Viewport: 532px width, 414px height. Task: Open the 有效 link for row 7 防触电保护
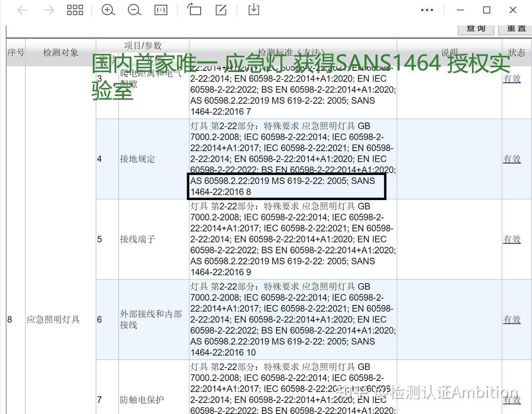click(512, 400)
